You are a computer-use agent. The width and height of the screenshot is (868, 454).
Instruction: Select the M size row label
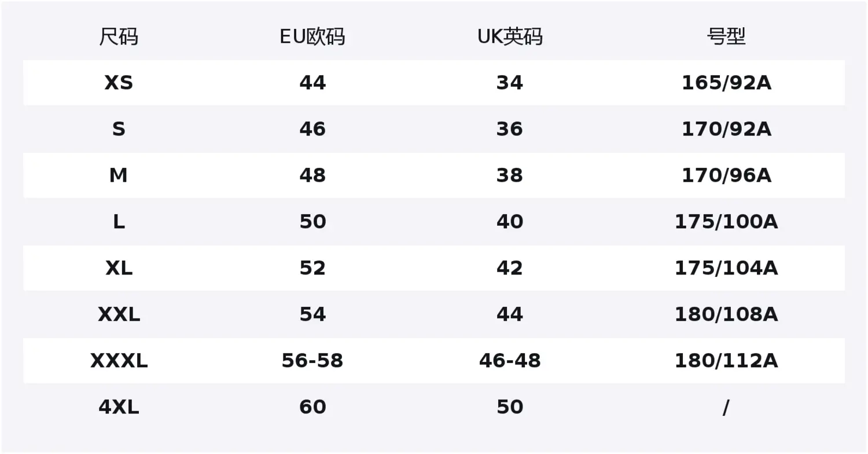[119, 175]
